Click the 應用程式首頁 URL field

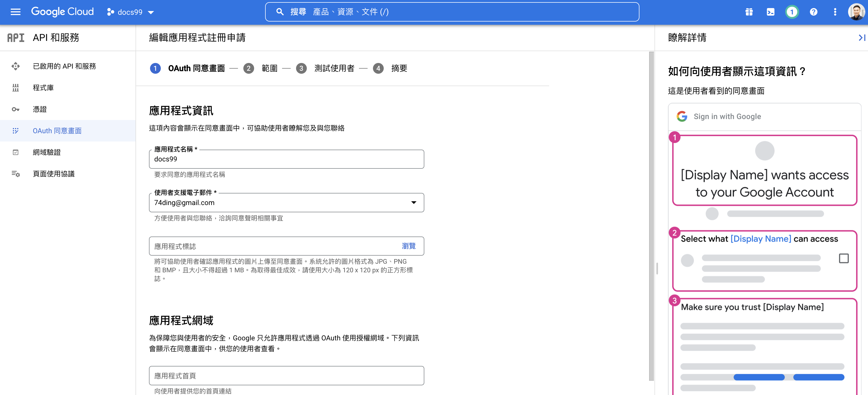(x=286, y=375)
